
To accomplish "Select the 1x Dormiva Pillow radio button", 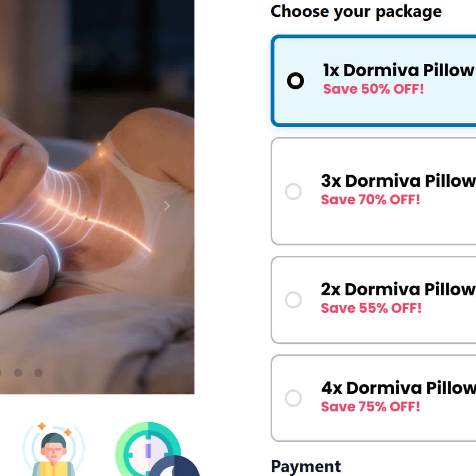I will click(x=295, y=81).
